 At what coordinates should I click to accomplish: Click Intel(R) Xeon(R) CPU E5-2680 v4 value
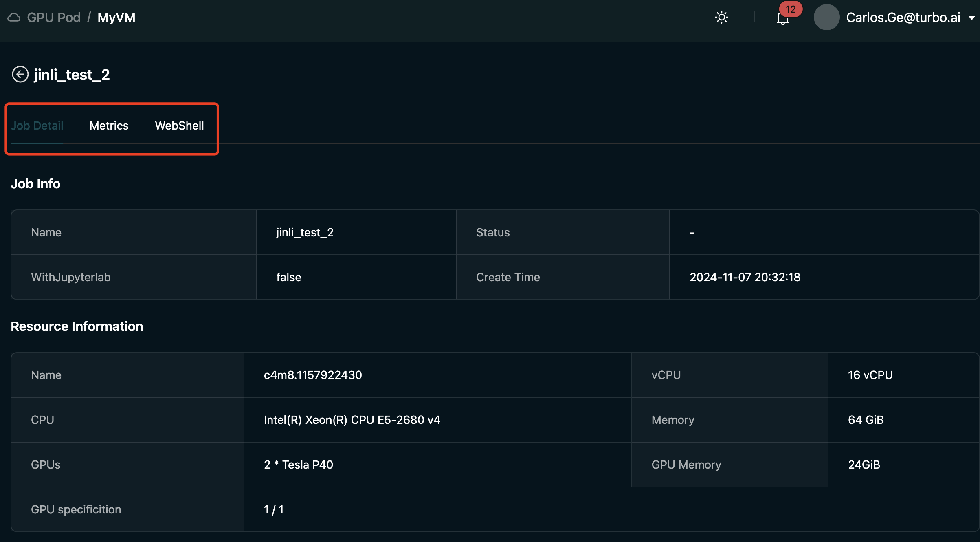click(x=352, y=420)
